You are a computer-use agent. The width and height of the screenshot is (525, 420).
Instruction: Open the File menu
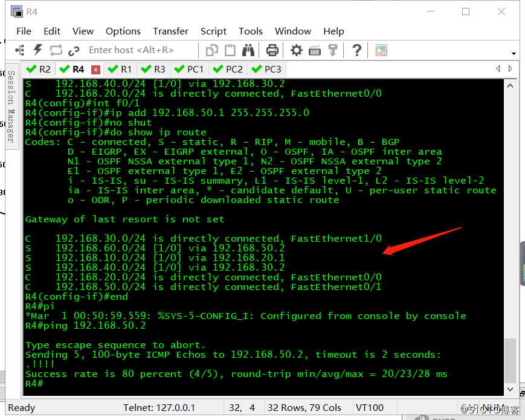(24, 31)
